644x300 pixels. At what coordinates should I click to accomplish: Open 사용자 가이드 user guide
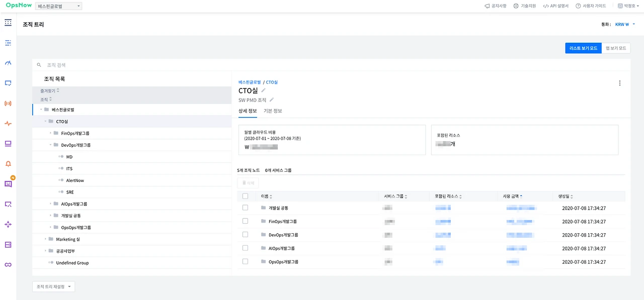click(591, 6)
